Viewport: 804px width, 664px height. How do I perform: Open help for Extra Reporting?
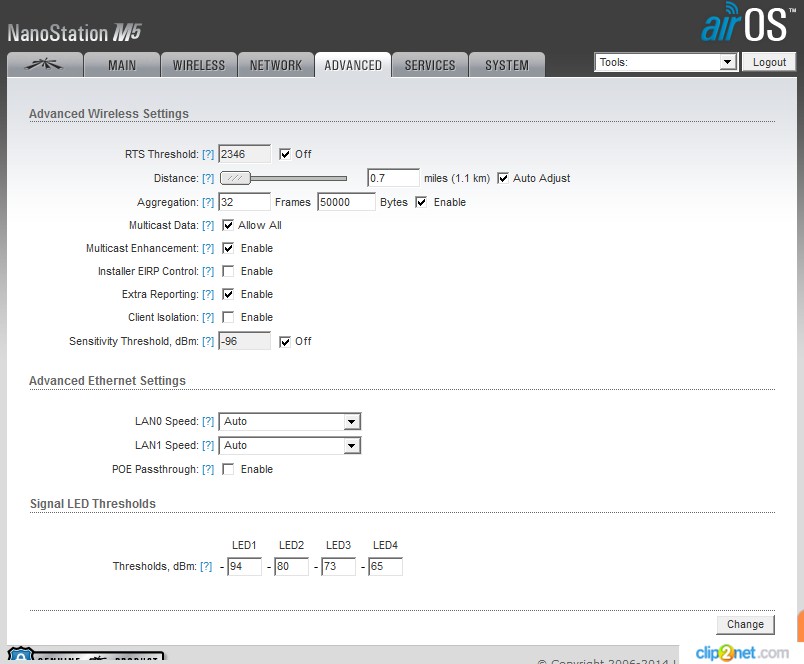point(208,295)
